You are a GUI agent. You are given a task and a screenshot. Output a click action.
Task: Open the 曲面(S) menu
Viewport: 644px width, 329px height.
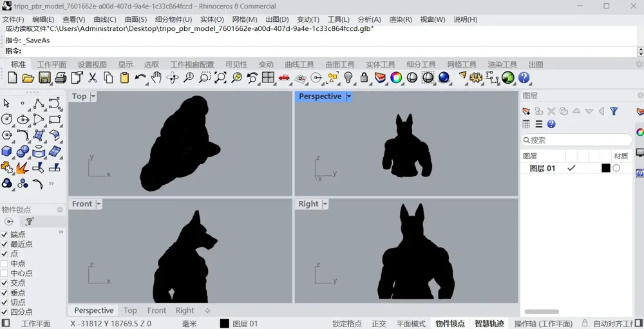point(135,19)
